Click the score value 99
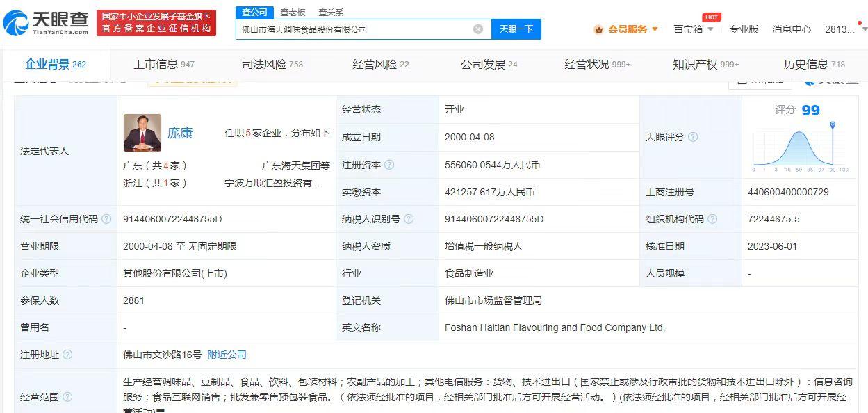Image resolution: width=868 pixels, height=413 pixels. coord(810,110)
